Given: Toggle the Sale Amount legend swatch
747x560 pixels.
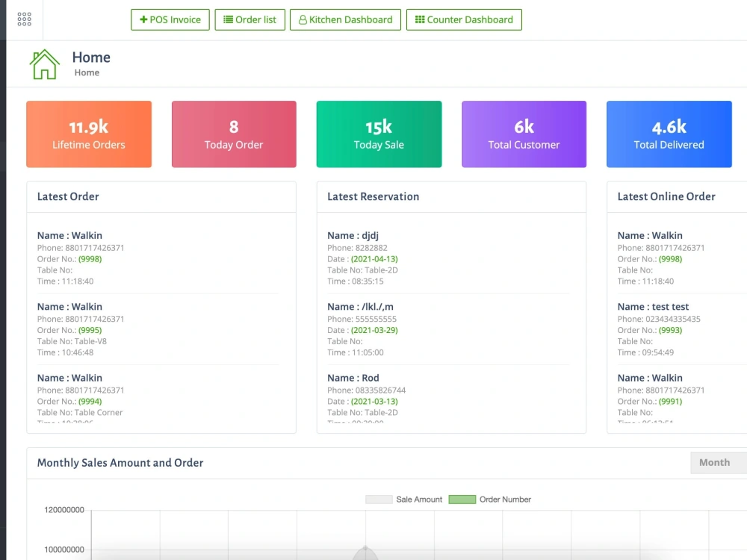Looking at the screenshot, I should coord(379,499).
